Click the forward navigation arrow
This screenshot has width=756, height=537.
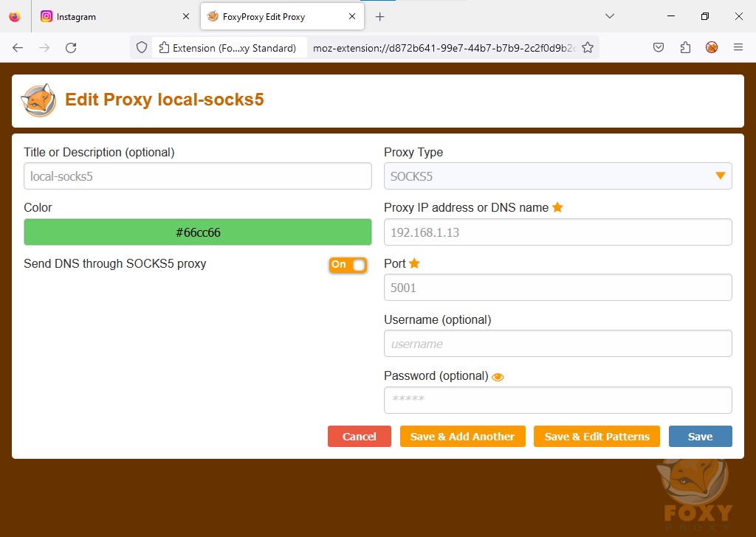click(44, 48)
